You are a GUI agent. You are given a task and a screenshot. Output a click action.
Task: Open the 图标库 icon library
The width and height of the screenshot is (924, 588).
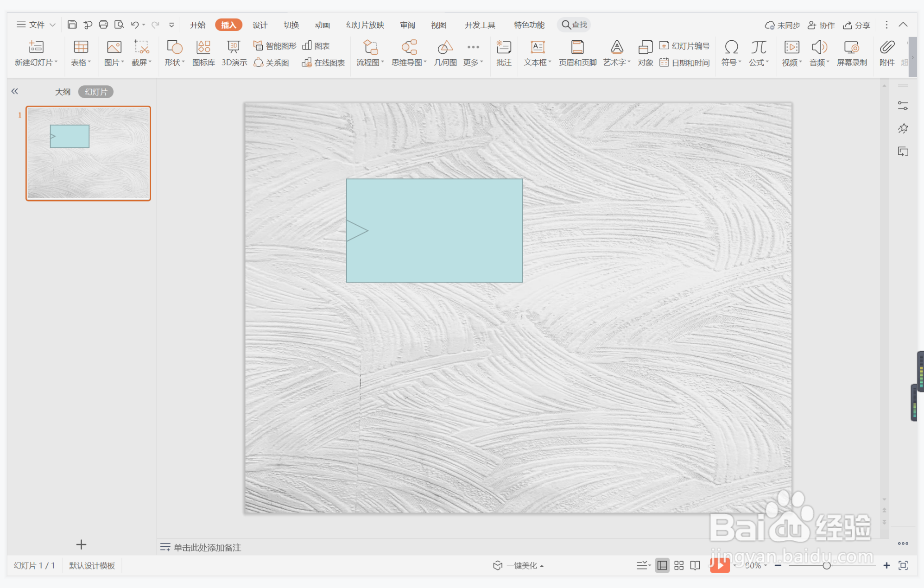coord(203,53)
